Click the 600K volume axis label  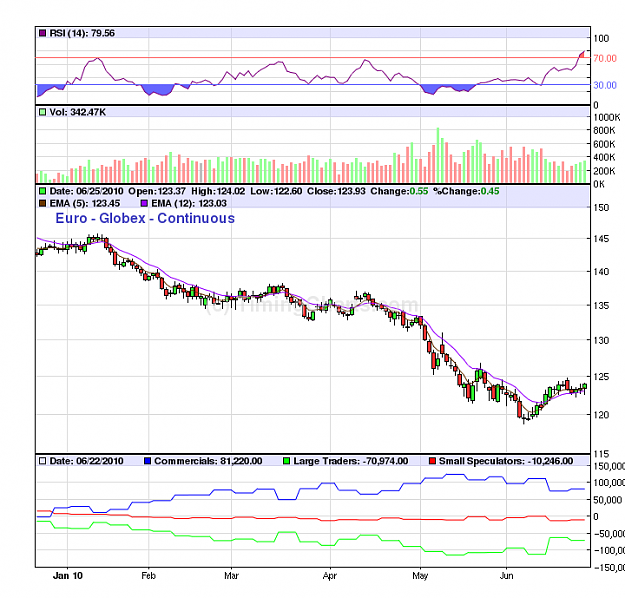coord(604,144)
